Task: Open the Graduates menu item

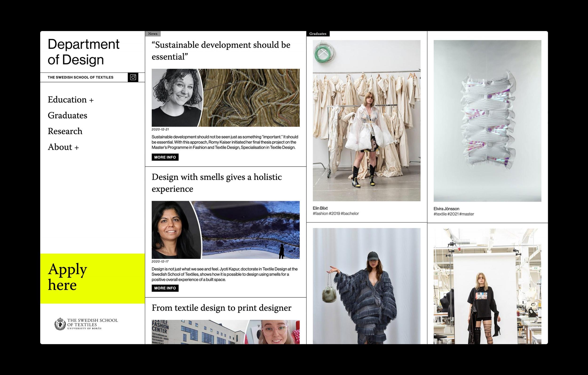Action: [x=68, y=115]
